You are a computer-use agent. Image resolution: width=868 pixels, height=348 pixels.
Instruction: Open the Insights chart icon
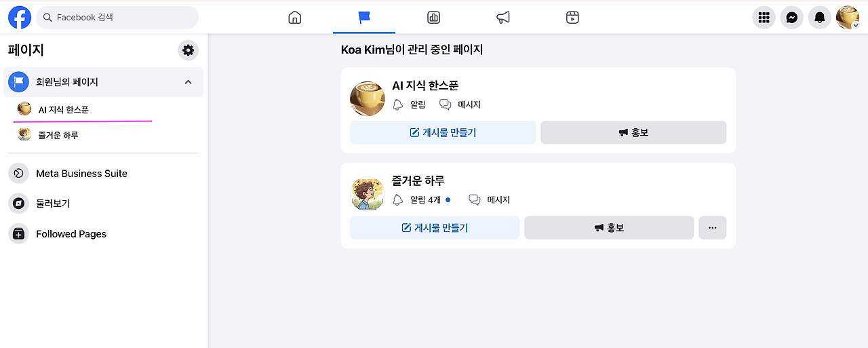coord(433,18)
